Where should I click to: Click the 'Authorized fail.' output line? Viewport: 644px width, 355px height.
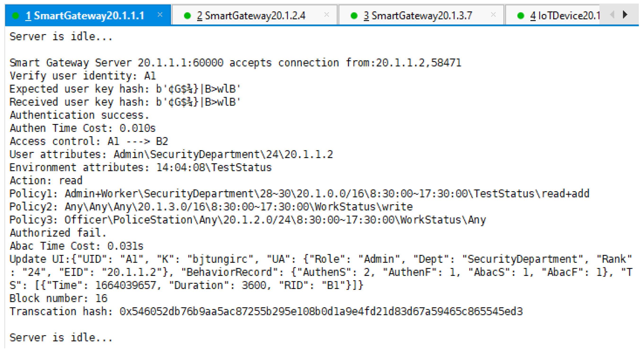tap(58, 233)
